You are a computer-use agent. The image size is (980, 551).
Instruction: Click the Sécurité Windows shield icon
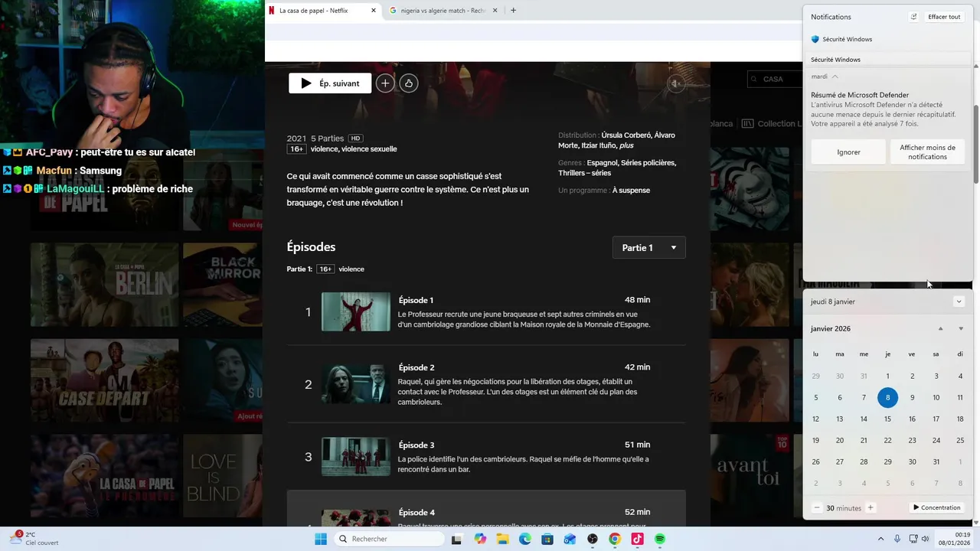click(815, 39)
